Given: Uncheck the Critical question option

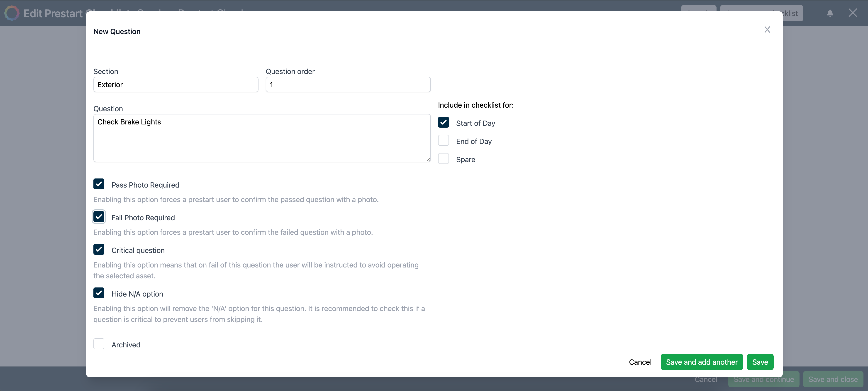Looking at the screenshot, I should (99, 249).
